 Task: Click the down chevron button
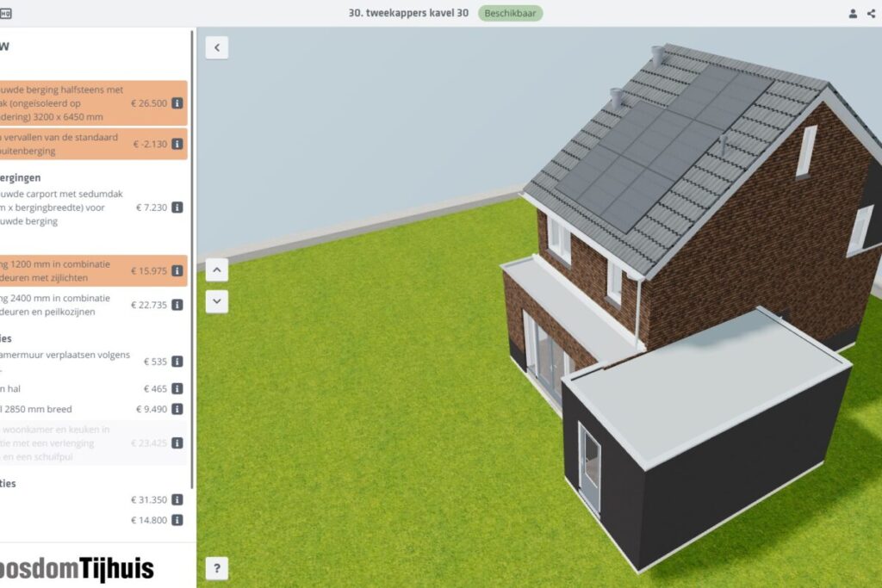pos(217,301)
